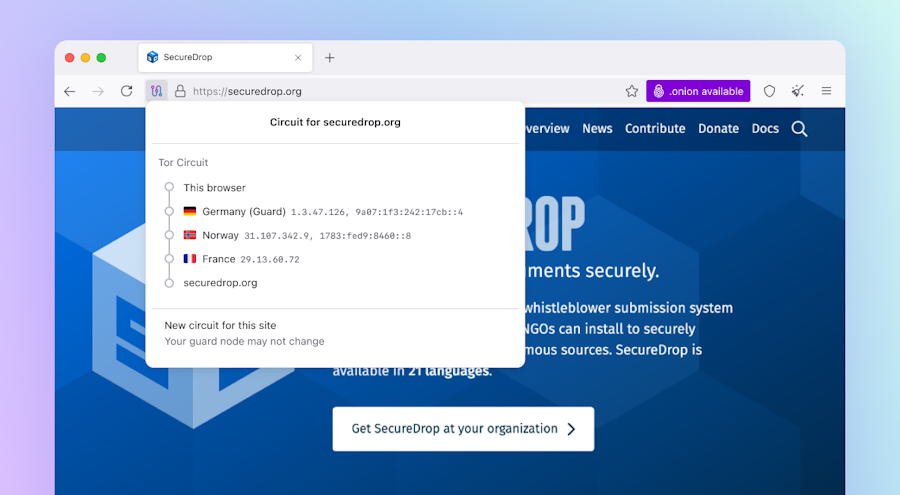
Task: Click Get SecureDrop at your organization
Action: click(x=463, y=429)
